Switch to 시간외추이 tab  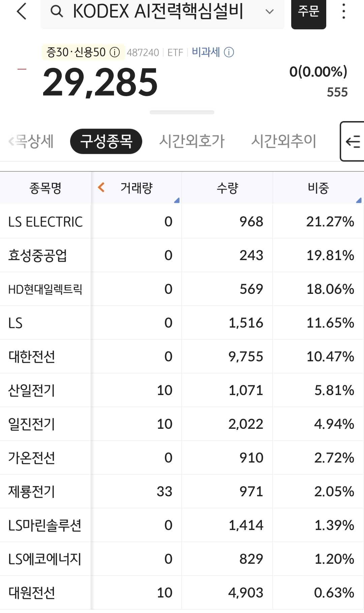pyautogui.click(x=283, y=141)
